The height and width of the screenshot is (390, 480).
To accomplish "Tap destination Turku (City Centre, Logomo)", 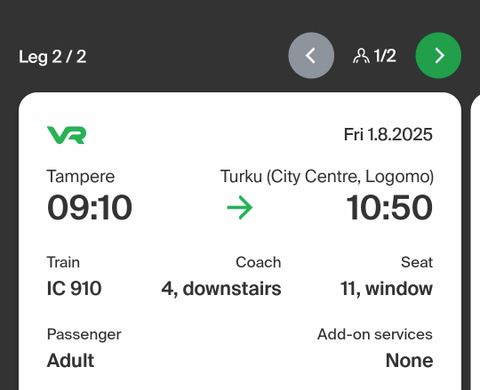I will click(x=327, y=176).
